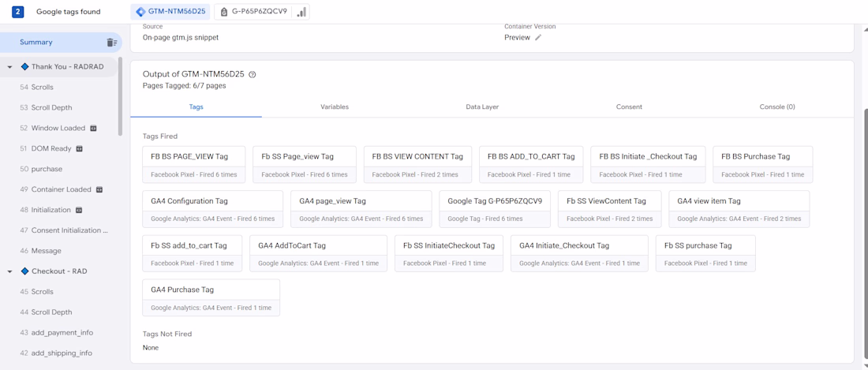This screenshot has width=868, height=370.
Task: Open the Fb SS InitiateCheckout Tag card
Action: 449,253
